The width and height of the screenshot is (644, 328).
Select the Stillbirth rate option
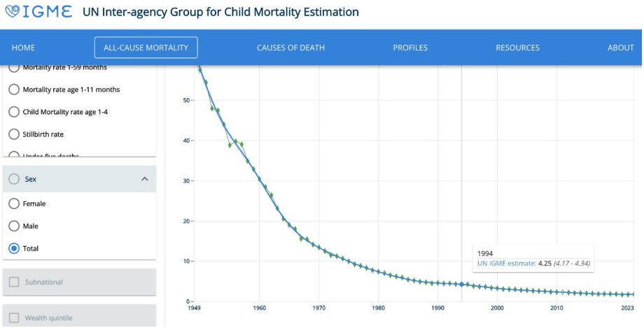pyautogui.click(x=14, y=134)
